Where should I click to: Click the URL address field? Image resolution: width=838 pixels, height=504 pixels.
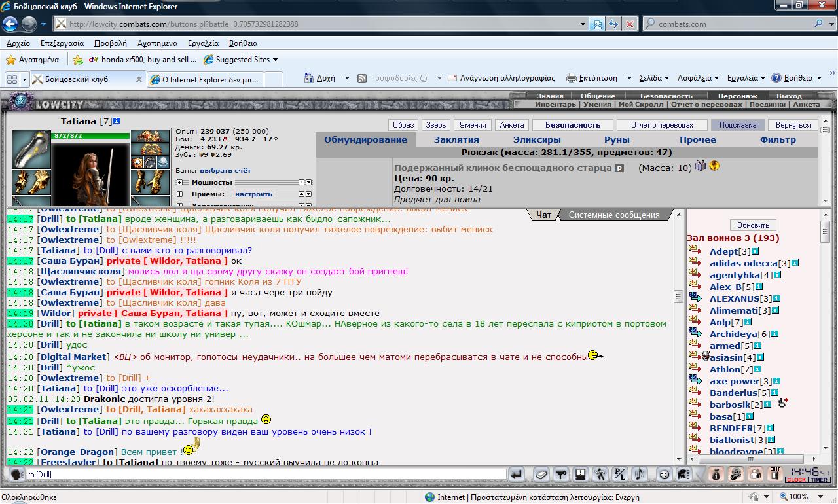(321, 24)
